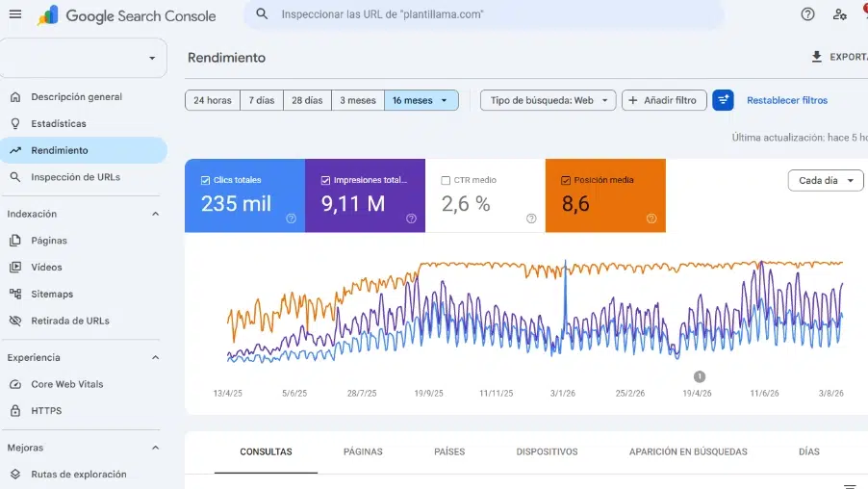The height and width of the screenshot is (489, 868).
Task: Click the 235 mil clicks value
Action: click(237, 204)
